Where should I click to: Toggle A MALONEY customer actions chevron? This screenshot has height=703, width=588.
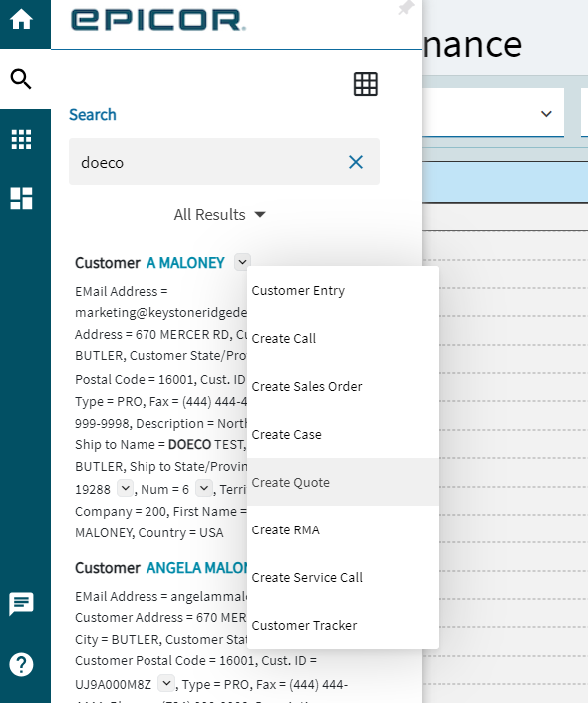pos(242,262)
